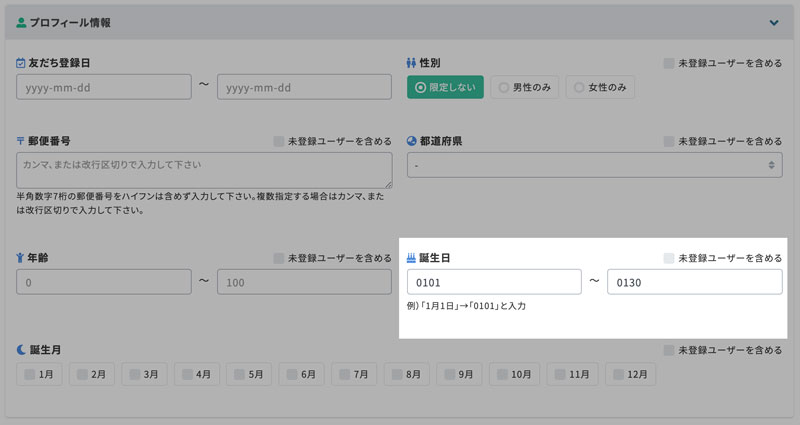The width and height of the screenshot is (800, 425).
Task: Click the birthday cake icon beside 誕生日
Action: pos(411,258)
